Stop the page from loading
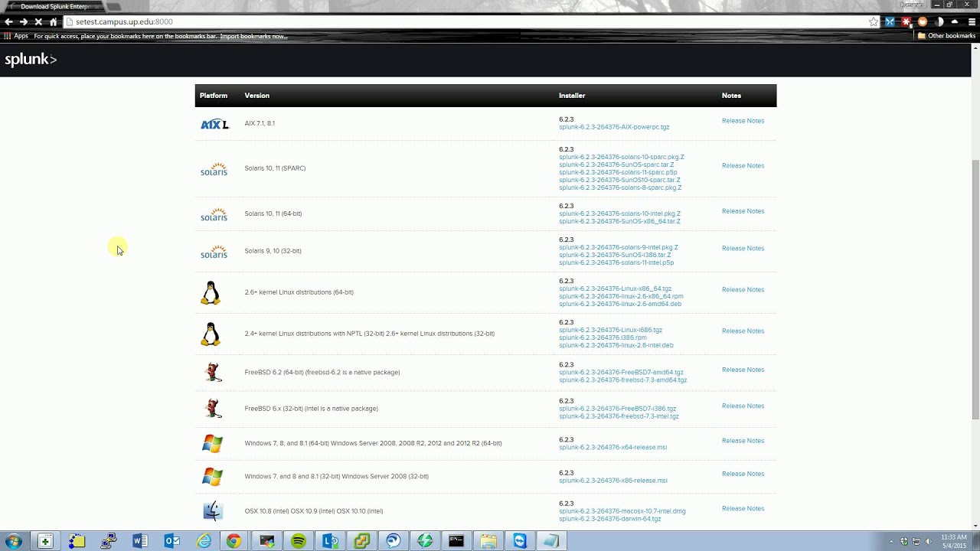 [38, 22]
